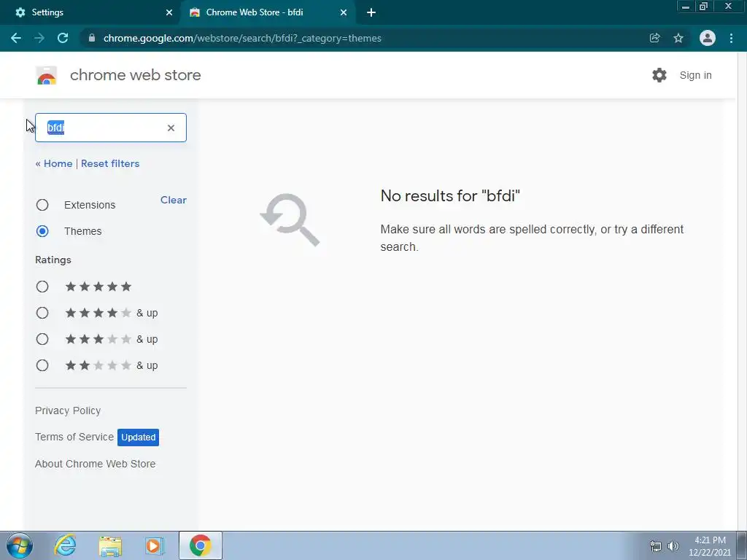The width and height of the screenshot is (747, 560).
Task: Click the Chrome Web Store rainbow logo
Action: (x=46, y=75)
